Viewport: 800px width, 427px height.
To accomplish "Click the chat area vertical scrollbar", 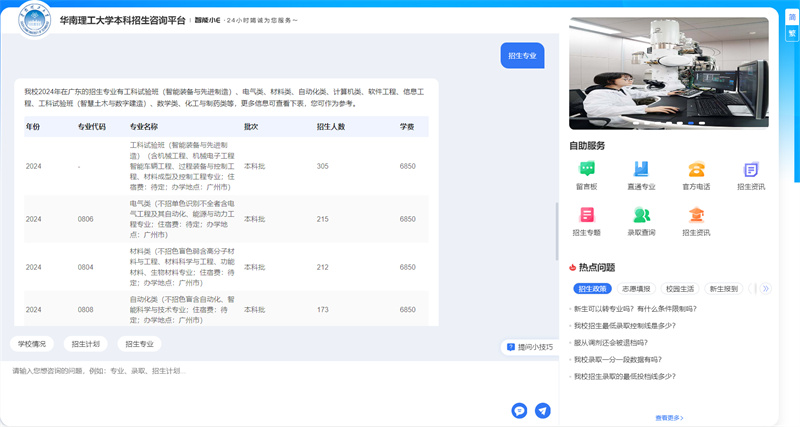I will 557,231.
